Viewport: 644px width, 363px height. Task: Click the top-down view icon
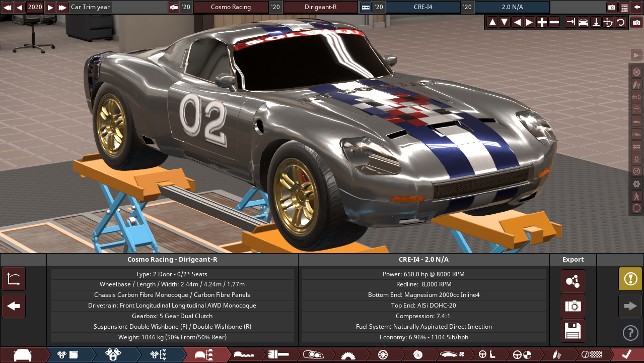point(596,22)
